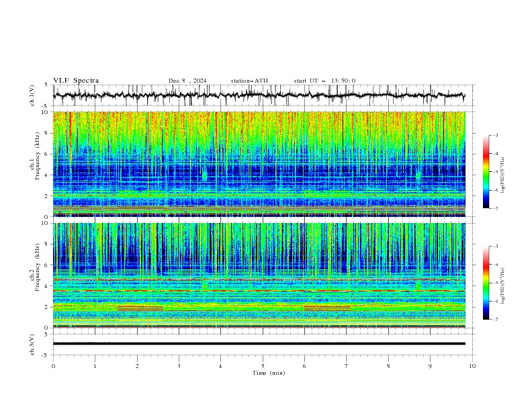Viewport: 532px width, 411px height.
Task: Click time axis tick label "2"
Action: coord(137,366)
